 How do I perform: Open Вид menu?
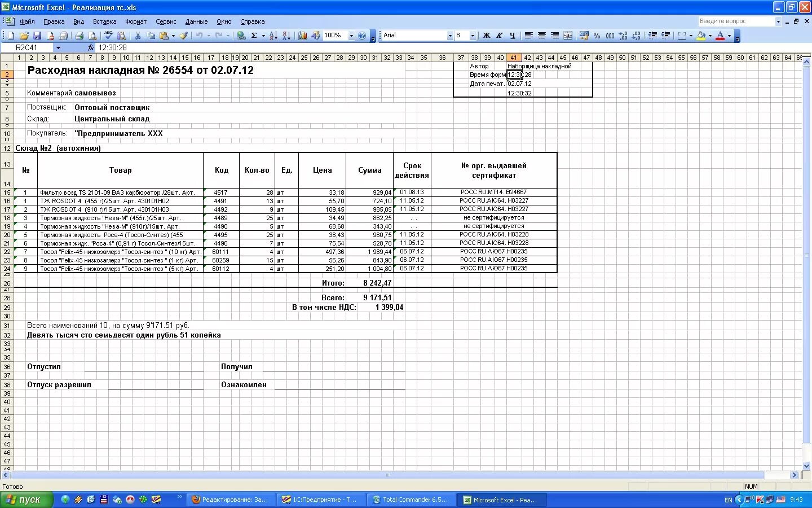79,21
